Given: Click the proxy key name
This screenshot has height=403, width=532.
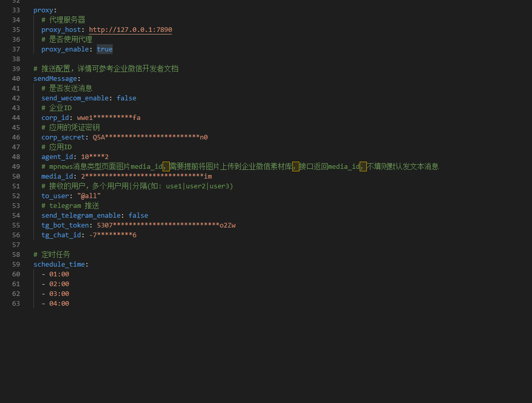Looking at the screenshot, I should click(41, 10).
